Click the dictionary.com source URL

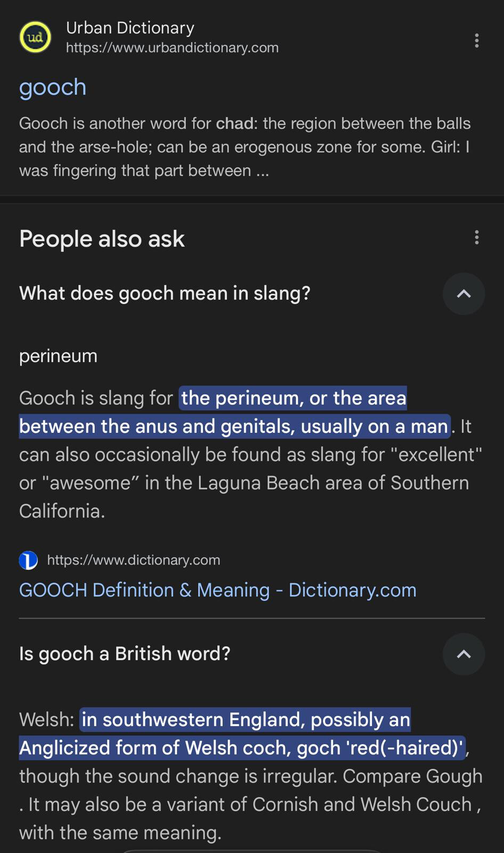133,560
